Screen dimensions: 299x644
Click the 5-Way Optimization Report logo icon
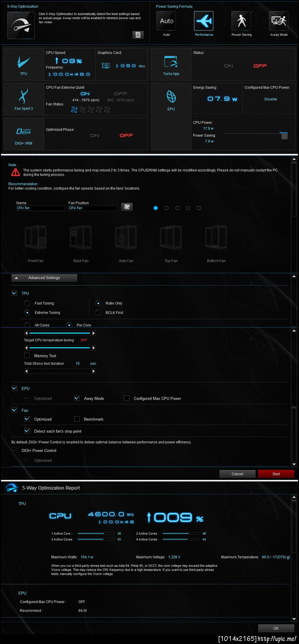point(12,488)
